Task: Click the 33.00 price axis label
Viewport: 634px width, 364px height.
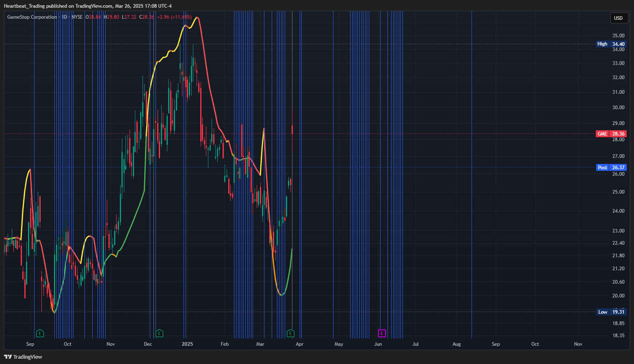Action: 619,63
